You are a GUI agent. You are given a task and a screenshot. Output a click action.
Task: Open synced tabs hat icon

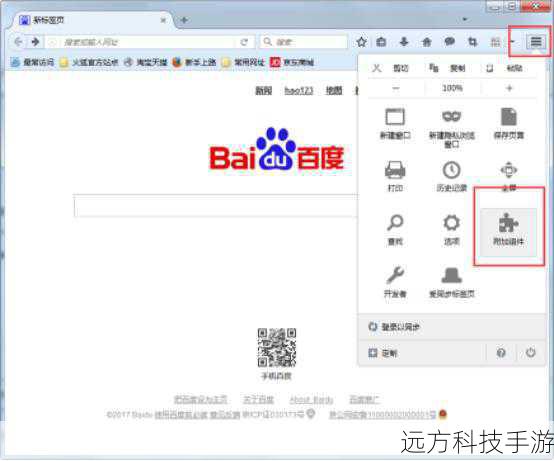pos(452,282)
